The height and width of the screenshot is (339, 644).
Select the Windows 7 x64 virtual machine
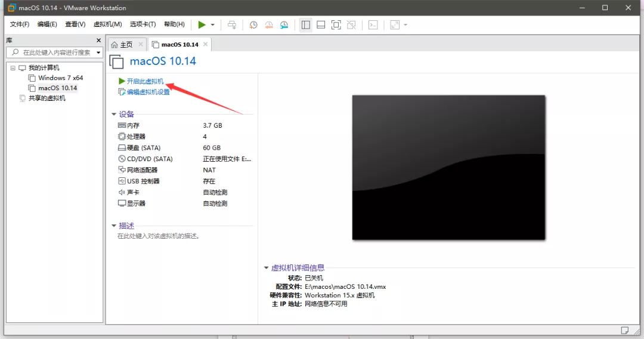[60, 78]
